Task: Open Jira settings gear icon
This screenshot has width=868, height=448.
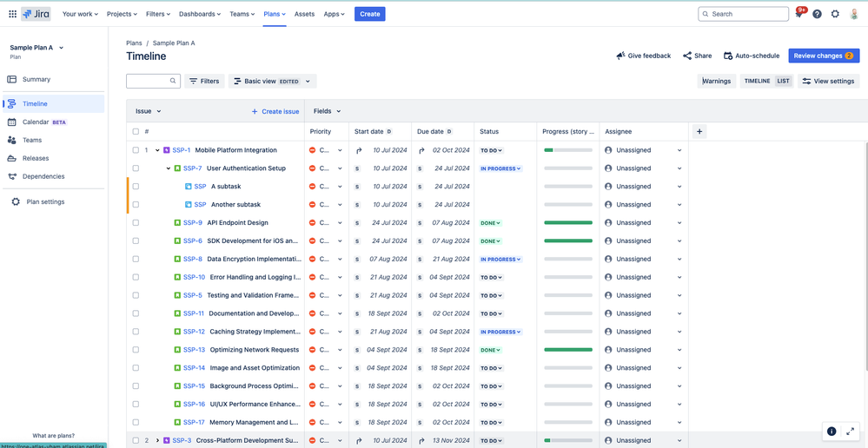Action: tap(835, 14)
